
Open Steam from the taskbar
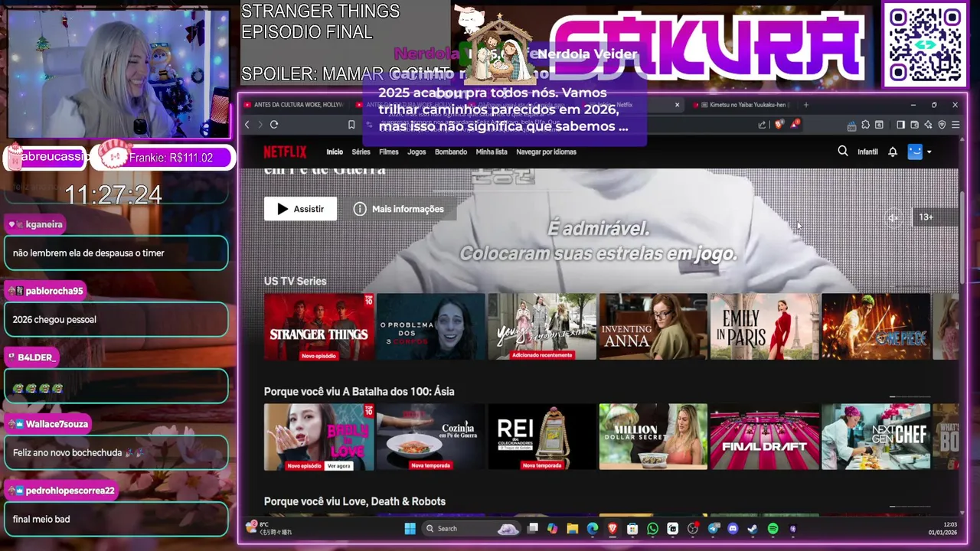click(x=753, y=529)
